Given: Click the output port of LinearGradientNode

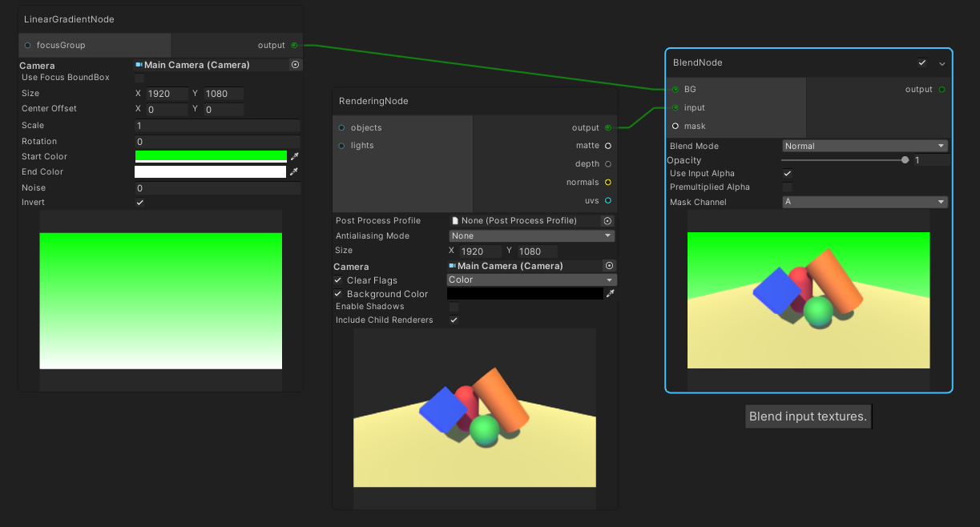Looking at the screenshot, I should pyautogui.click(x=293, y=45).
